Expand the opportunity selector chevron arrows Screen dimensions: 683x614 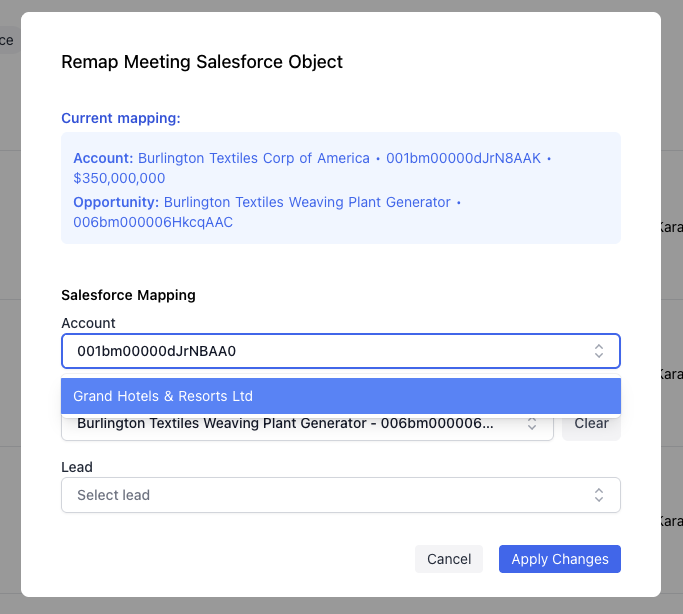(532, 424)
